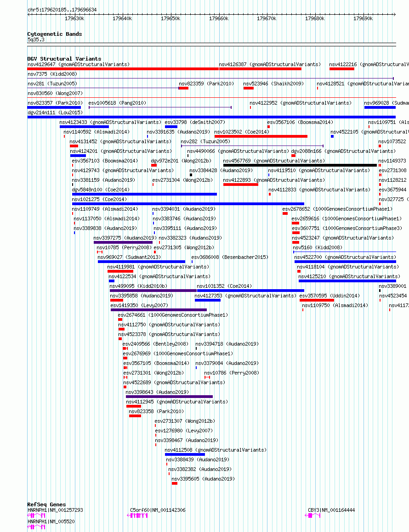409x532 pixels.
Task: Click the esv33798 (deSmith2007) label
Action: (x=195, y=123)
